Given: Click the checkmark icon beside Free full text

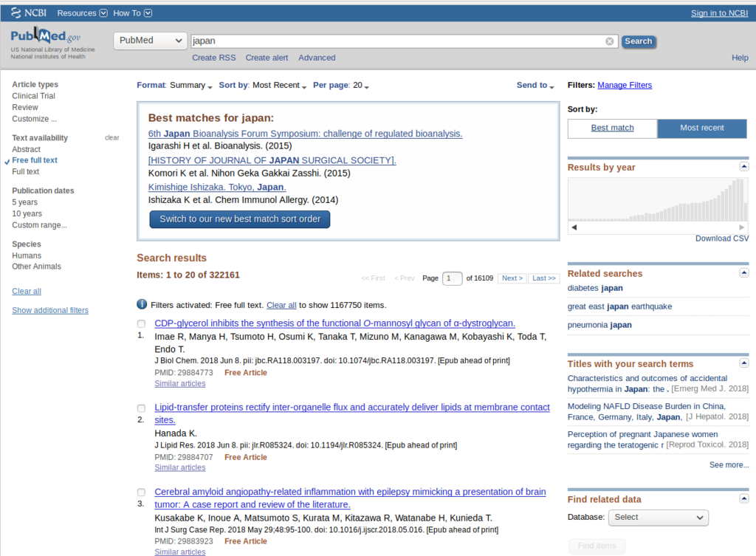Looking at the screenshot, I should [x=7, y=162].
